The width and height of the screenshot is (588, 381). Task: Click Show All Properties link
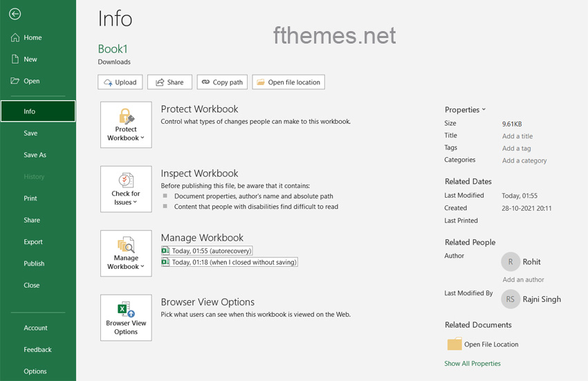coord(472,364)
